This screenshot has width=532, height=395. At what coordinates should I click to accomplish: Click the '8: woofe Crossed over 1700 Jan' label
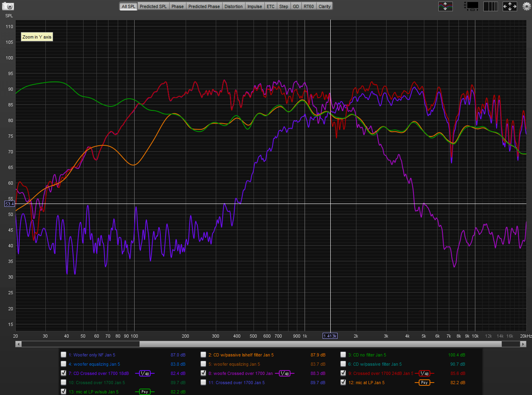241,373
